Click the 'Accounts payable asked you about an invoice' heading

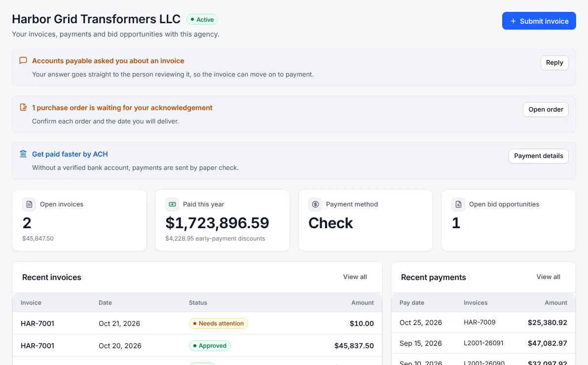pyautogui.click(x=108, y=61)
